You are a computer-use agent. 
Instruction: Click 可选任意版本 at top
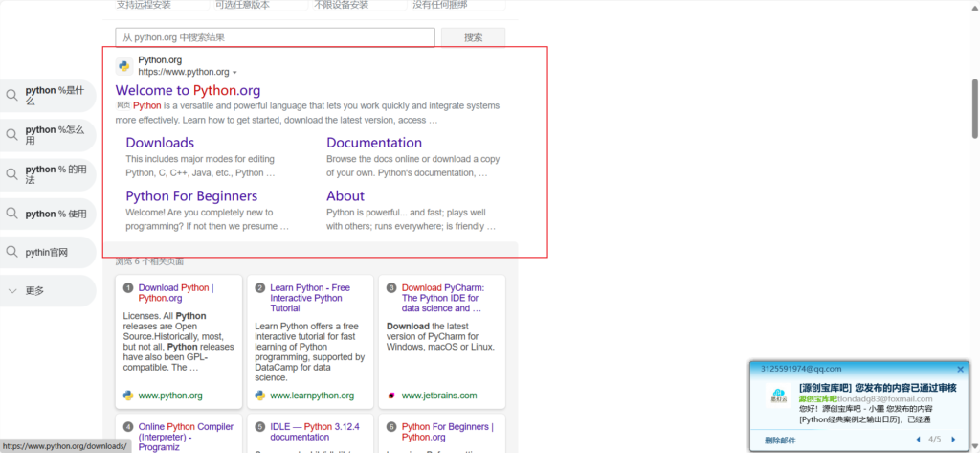242,5
